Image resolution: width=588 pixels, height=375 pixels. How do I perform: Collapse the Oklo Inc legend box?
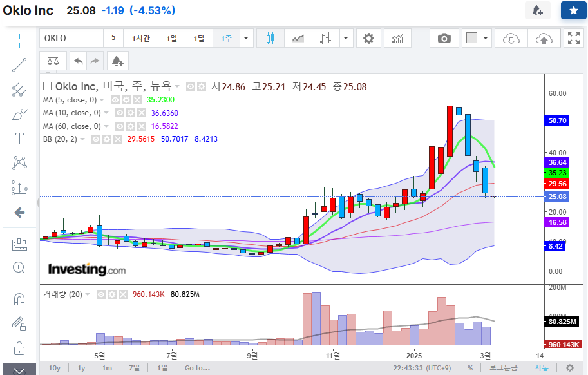[47, 86]
